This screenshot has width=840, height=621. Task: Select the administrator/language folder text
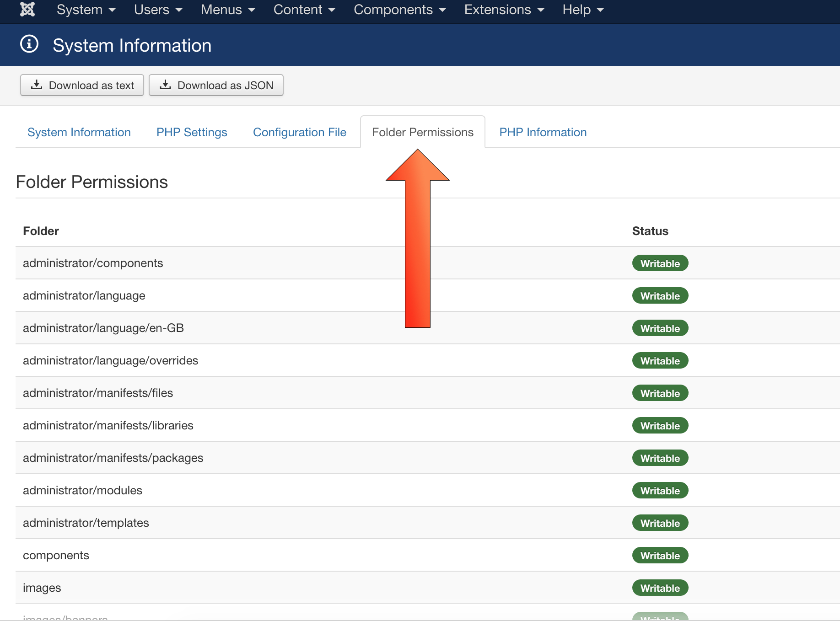(x=84, y=296)
